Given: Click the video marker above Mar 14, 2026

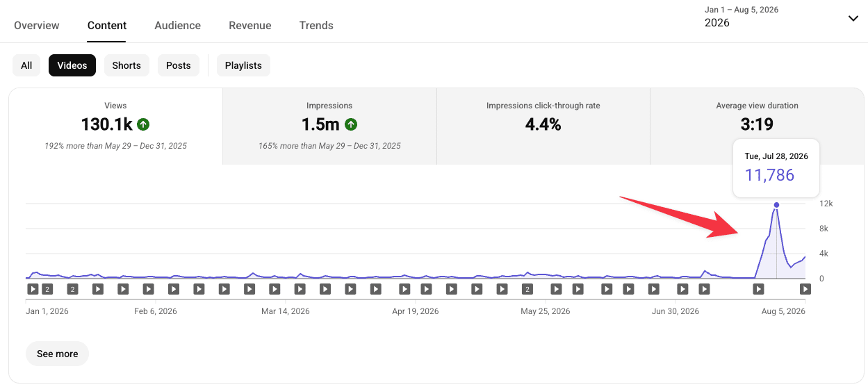Looking at the screenshot, I should 275,289.
